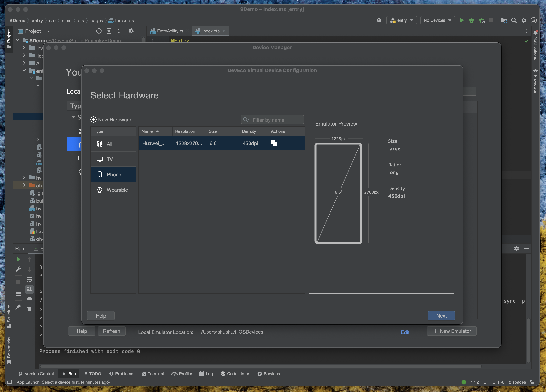Click the Name column sort arrow
Viewport: 546px width, 392px height.
pos(156,131)
